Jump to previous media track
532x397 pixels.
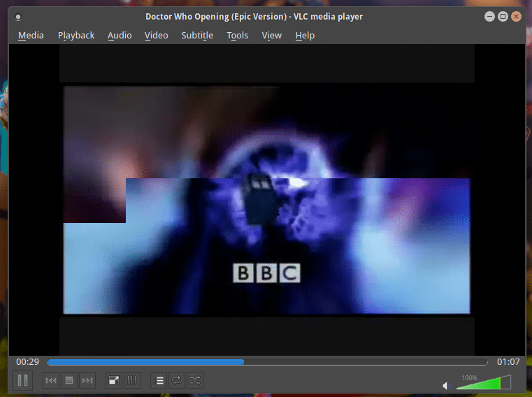[51, 380]
